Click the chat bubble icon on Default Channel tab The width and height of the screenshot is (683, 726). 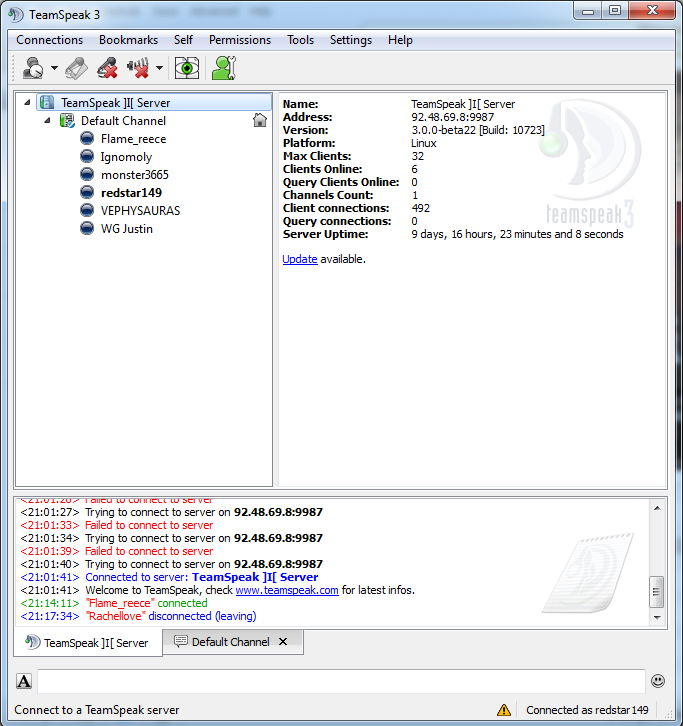(180, 641)
